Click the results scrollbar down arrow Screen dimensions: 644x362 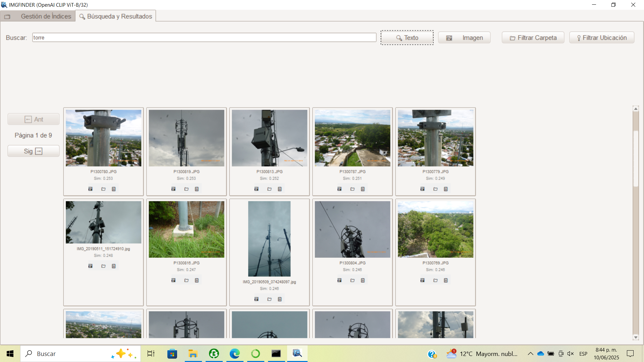(636, 338)
